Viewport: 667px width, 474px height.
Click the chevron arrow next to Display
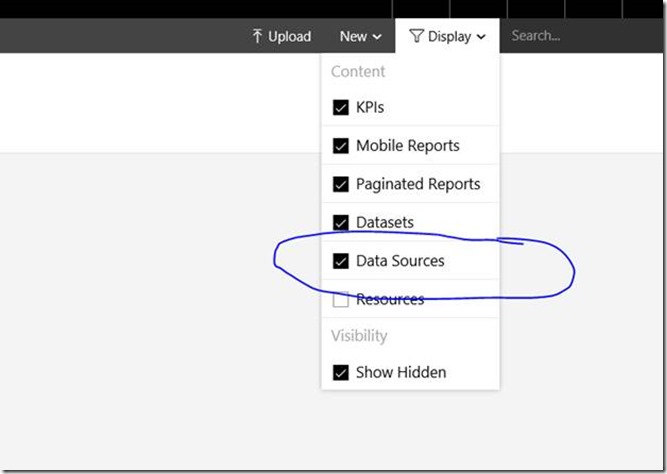click(x=481, y=37)
